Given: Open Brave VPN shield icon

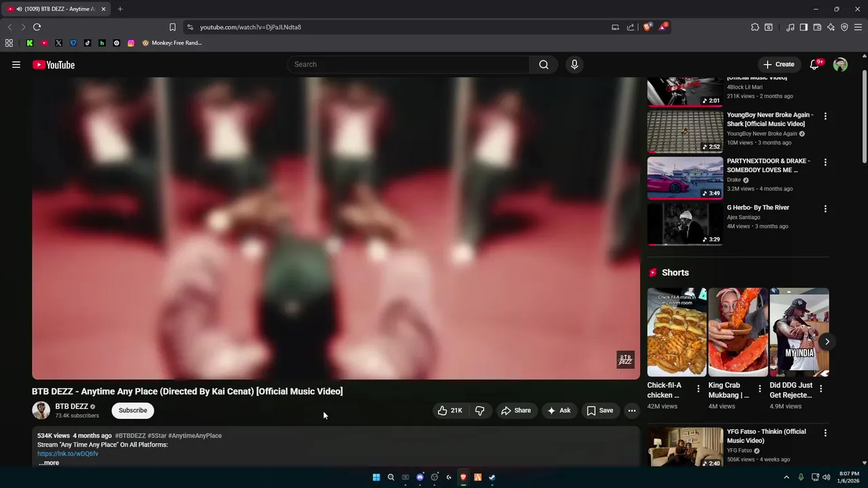Looking at the screenshot, I should [844, 27].
